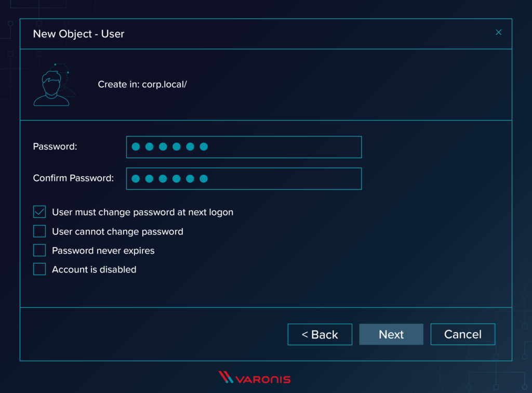Select the 'New Object - User' dialog title
532x393 pixels.
click(78, 34)
